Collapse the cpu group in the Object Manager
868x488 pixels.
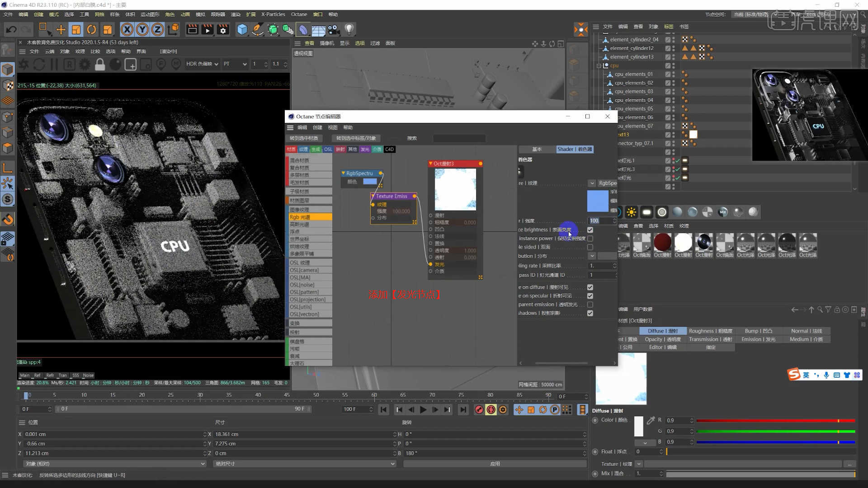tap(599, 66)
